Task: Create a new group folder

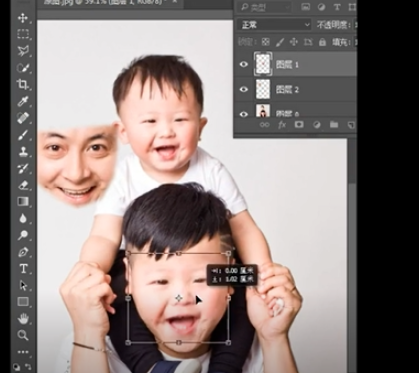Action: click(334, 125)
